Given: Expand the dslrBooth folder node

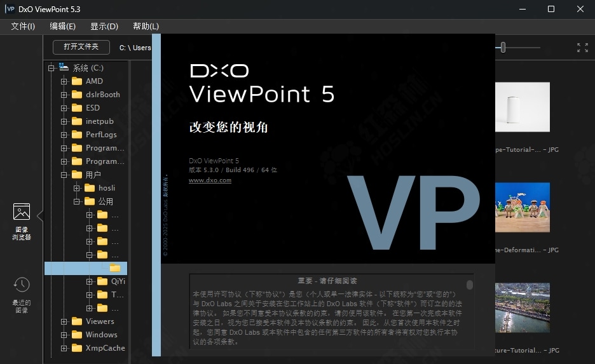Looking at the screenshot, I should (64, 95).
